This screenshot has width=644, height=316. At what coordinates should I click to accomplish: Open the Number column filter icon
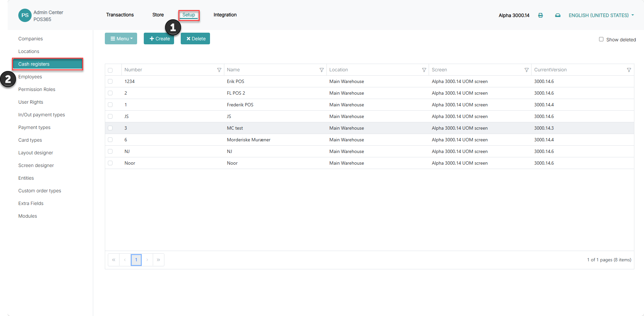219,70
